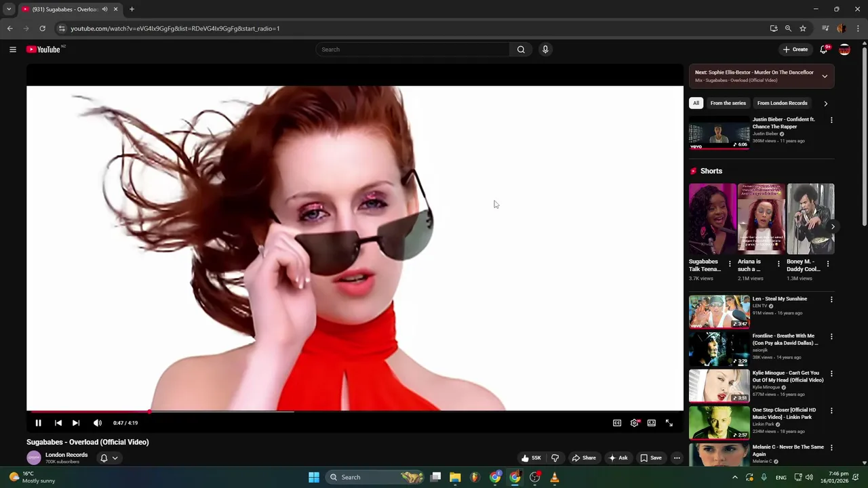Viewport: 868px width, 488px height.
Task: Toggle closed captions on the player
Action: [617, 423]
